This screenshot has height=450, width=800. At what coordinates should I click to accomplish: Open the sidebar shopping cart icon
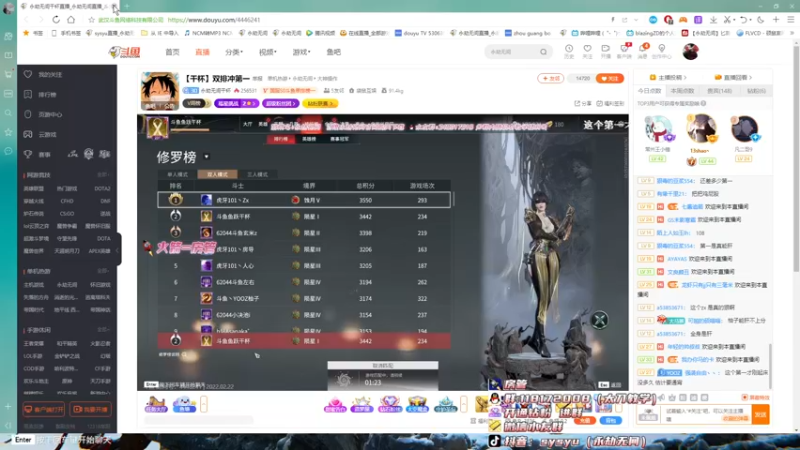8,74
